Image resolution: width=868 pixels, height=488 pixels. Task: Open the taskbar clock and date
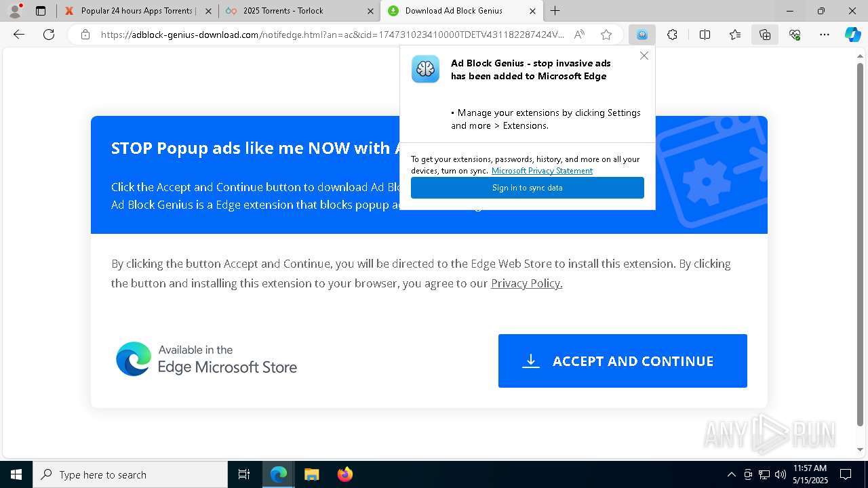810,474
